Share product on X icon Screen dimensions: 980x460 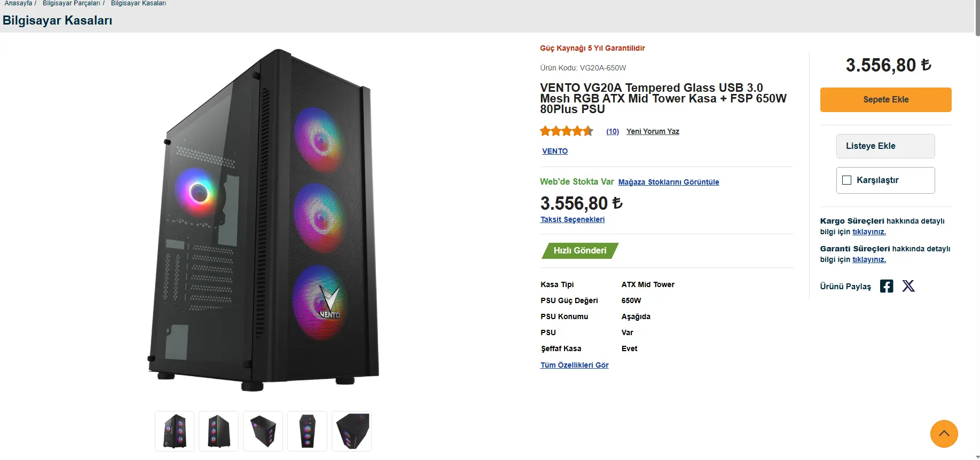908,286
